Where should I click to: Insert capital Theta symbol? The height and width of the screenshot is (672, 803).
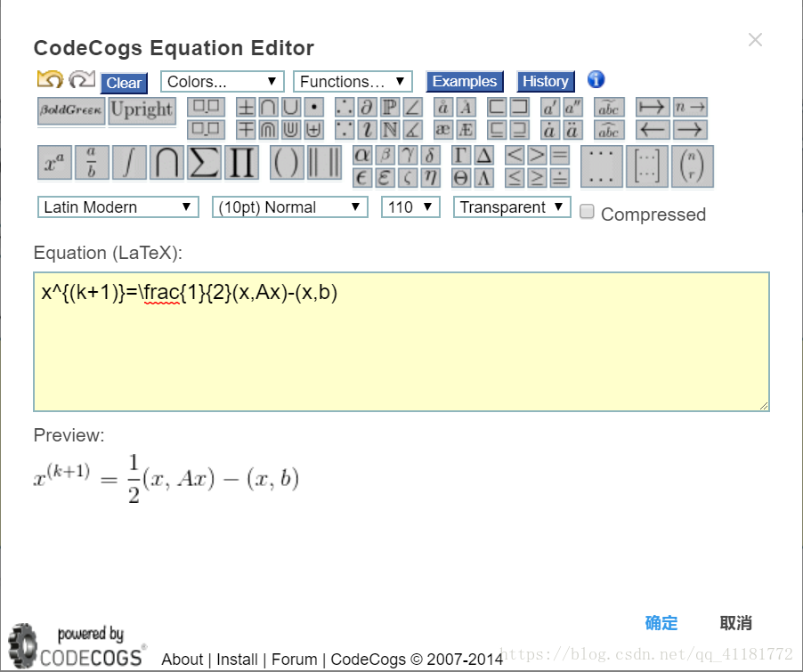click(x=461, y=178)
